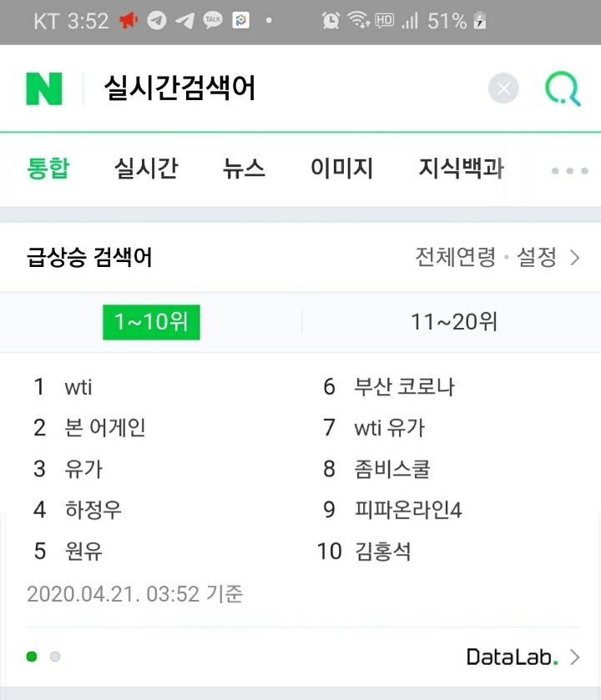Screen dimensions: 601x700
Task: Expand 전체연령 · 설정 options chevron
Action: point(575,258)
